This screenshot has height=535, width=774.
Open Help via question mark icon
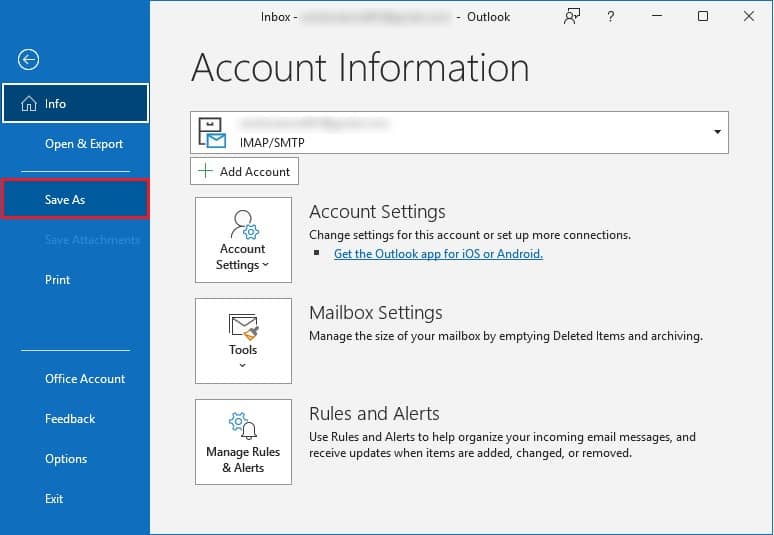(x=611, y=17)
